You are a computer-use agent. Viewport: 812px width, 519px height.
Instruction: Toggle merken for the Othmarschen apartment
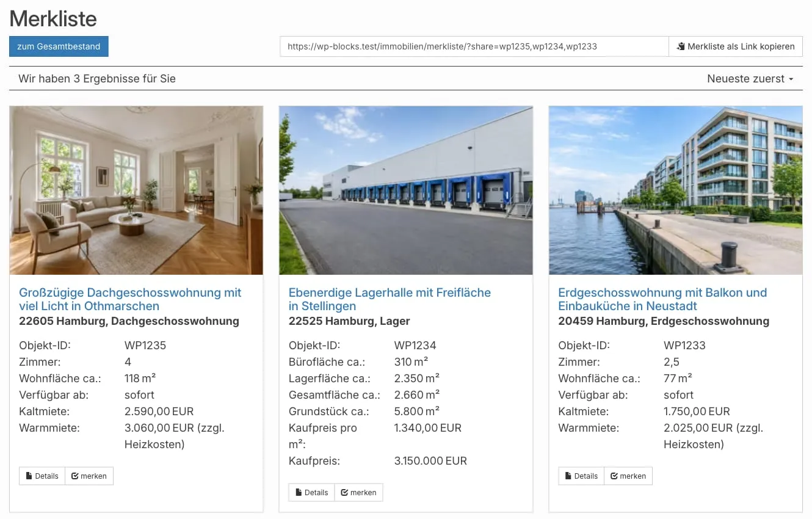pos(89,476)
